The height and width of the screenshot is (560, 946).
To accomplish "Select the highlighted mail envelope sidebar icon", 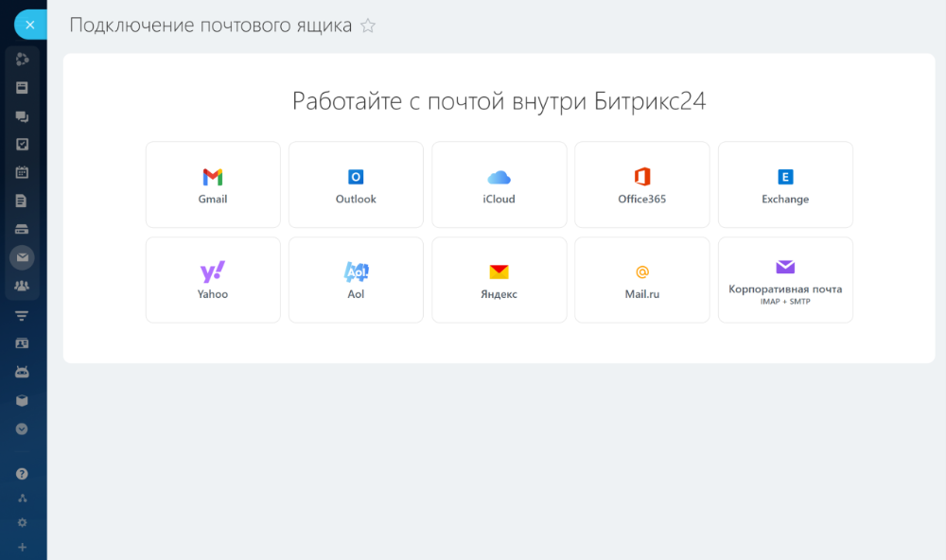I will click(23, 257).
